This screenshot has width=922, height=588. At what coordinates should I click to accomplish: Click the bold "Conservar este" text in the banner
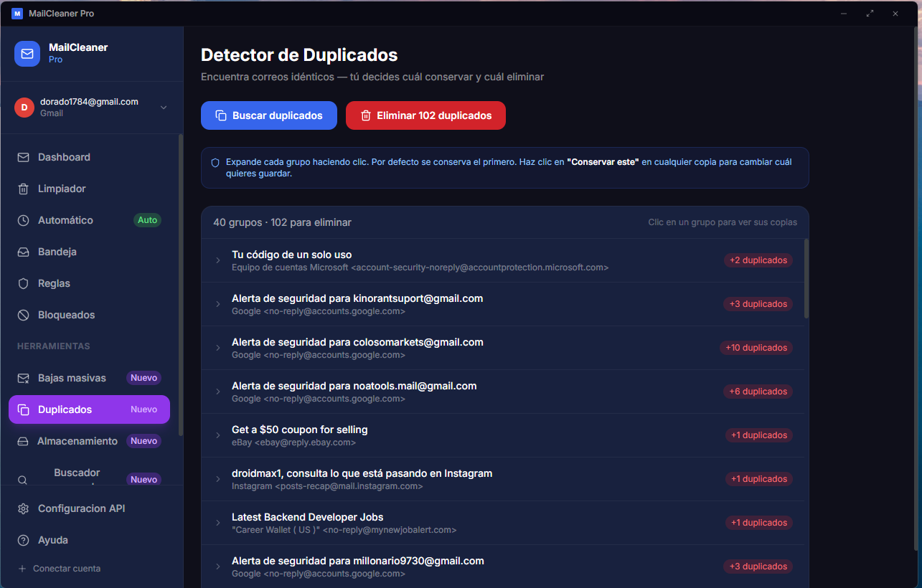pyautogui.click(x=603, y=162)
